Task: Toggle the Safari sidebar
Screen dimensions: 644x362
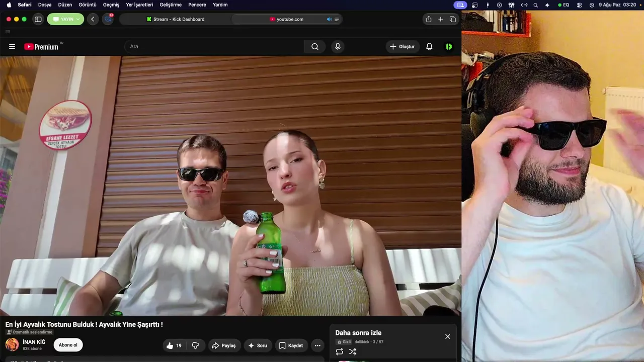Action: coord(38,19)
